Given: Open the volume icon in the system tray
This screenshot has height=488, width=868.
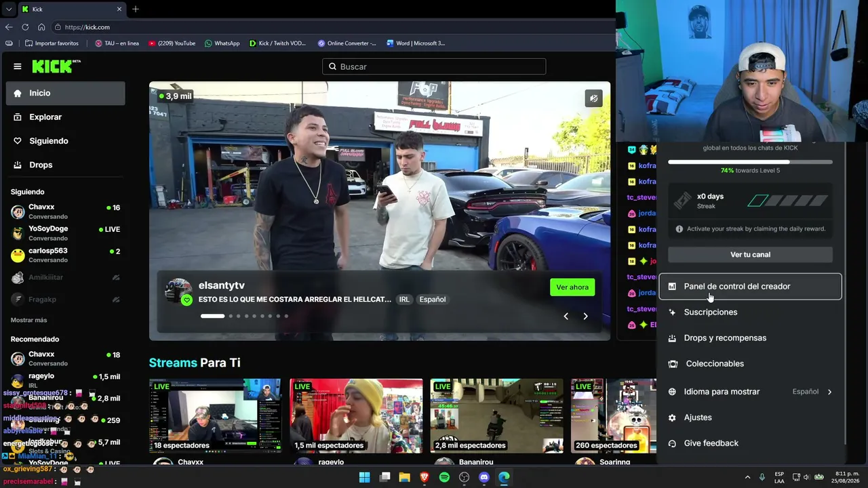Looking at the screenshot, I should pos(806,477).
